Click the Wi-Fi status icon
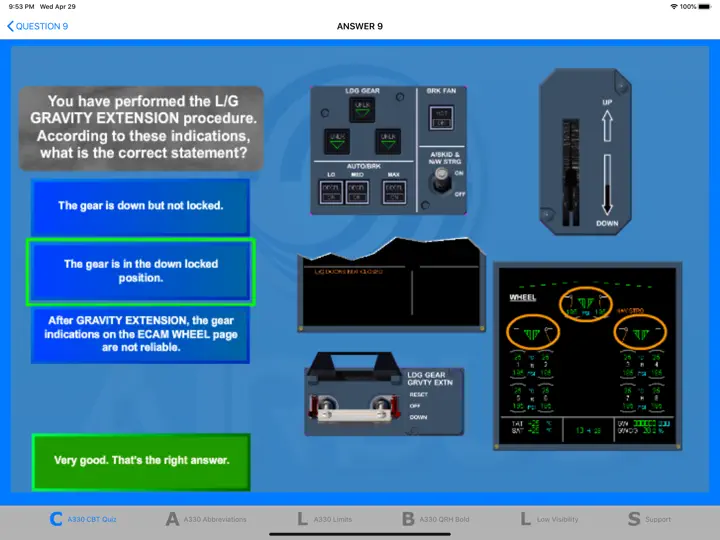 click(x=674, y=6)
